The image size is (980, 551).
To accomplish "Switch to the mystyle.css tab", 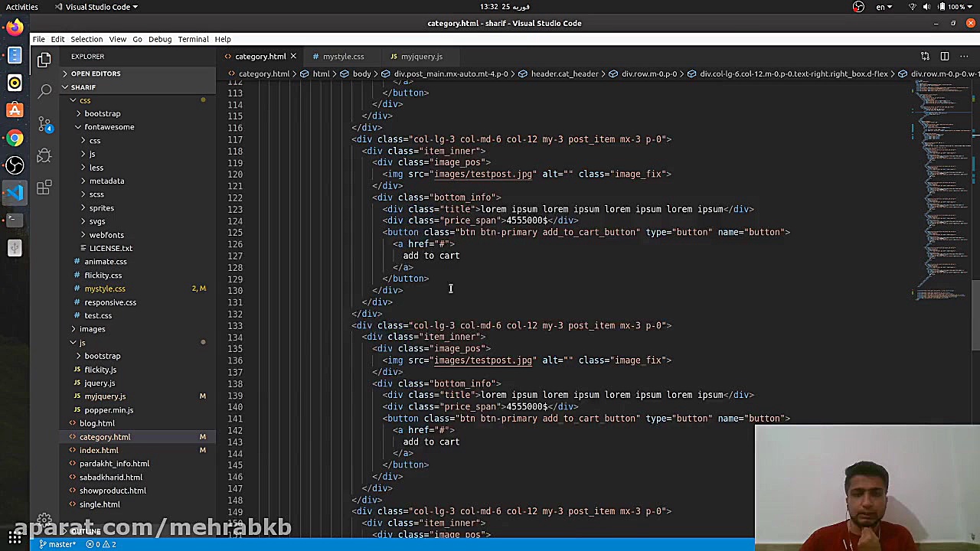I will coord(343,57).
